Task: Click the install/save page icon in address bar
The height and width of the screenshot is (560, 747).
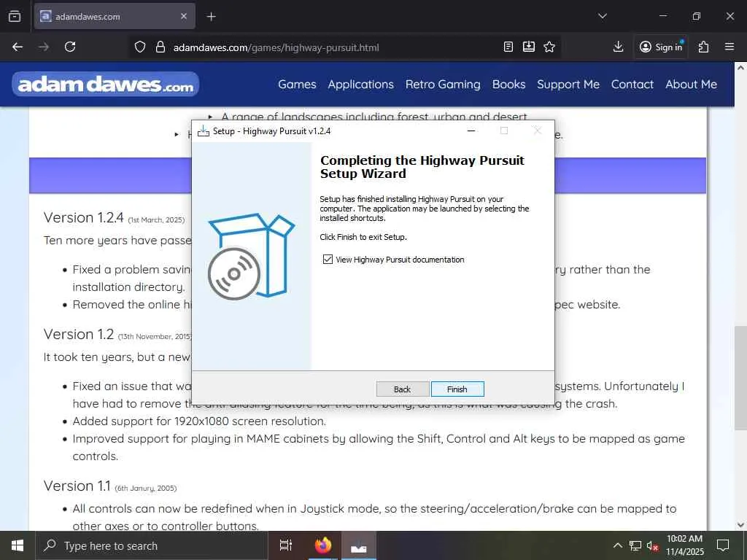Action: (x=529, y=47)
